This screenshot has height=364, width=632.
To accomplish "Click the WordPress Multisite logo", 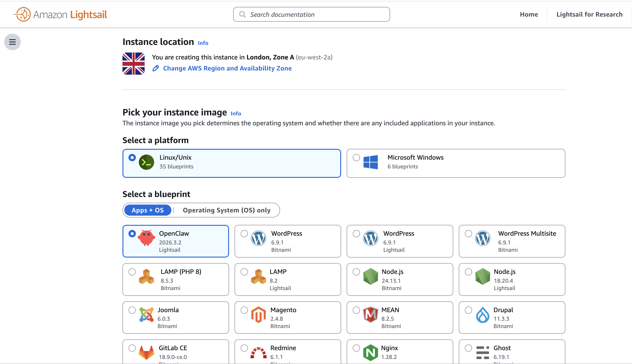I will coord(483,238).
